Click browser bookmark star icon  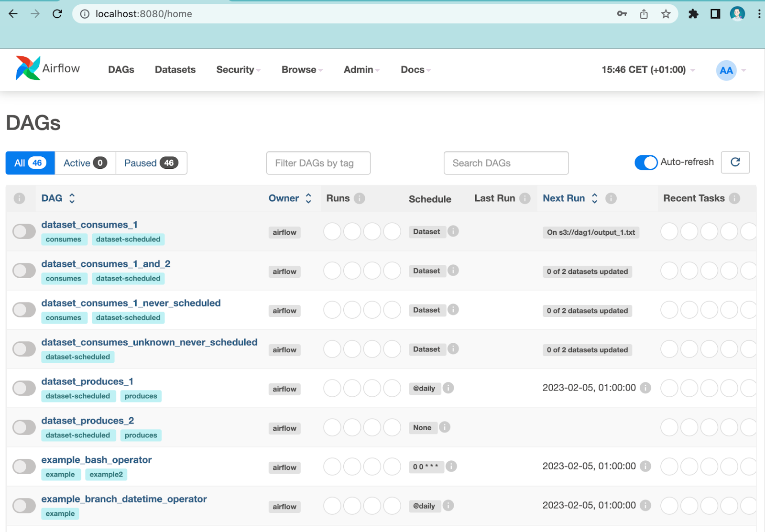point(666,14)
